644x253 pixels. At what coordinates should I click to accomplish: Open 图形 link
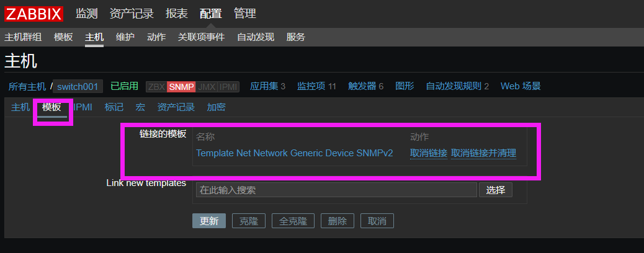[x=405, y=86]
